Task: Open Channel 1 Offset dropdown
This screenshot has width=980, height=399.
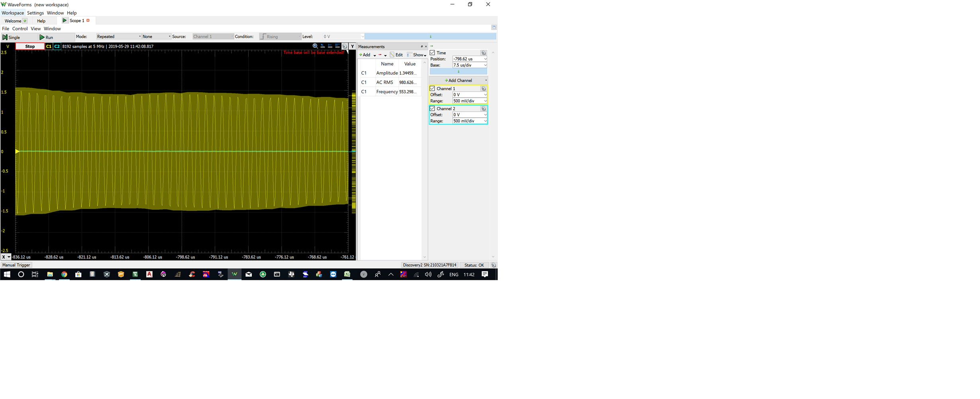Action: click(485, 95)
